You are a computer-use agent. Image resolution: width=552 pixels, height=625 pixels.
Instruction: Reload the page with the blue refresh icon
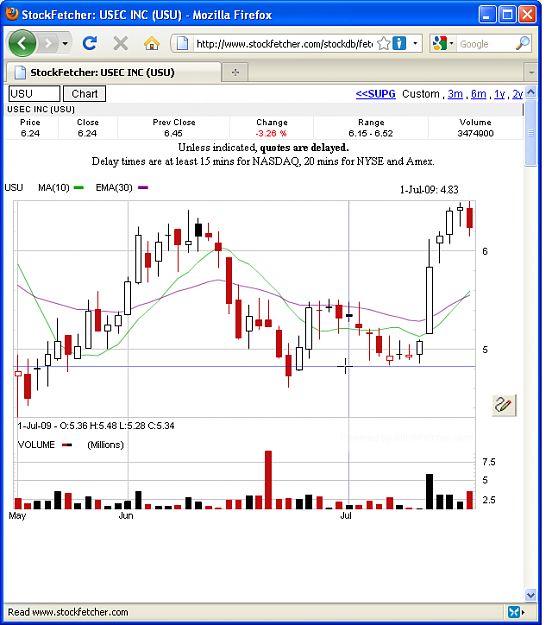tap(90, 43)
